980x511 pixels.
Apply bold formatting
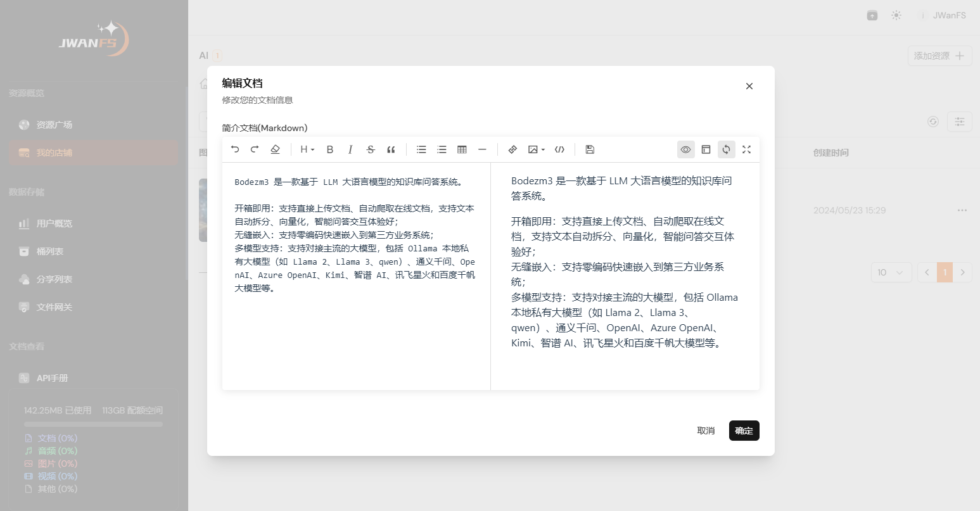click(330, 149)
